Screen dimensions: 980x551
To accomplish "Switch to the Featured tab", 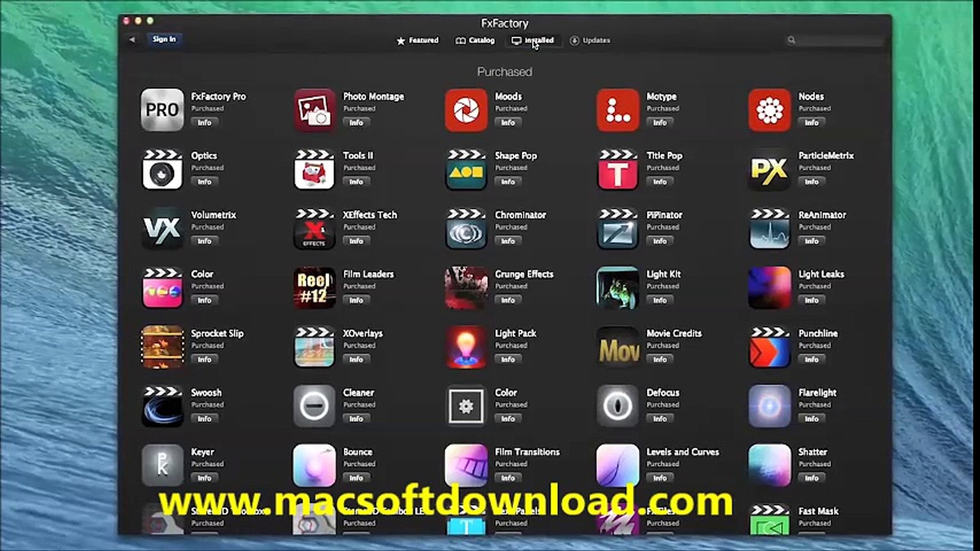I will coord(417,40).
